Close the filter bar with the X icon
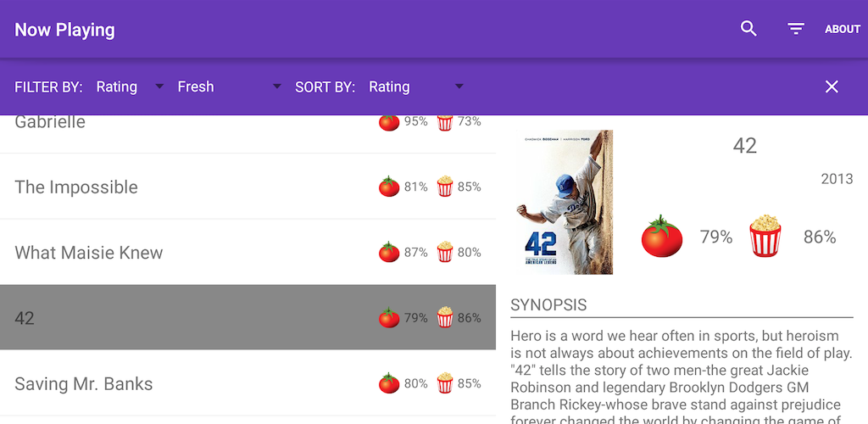Viewport: 868px width, 424px height. coord(832,86)
